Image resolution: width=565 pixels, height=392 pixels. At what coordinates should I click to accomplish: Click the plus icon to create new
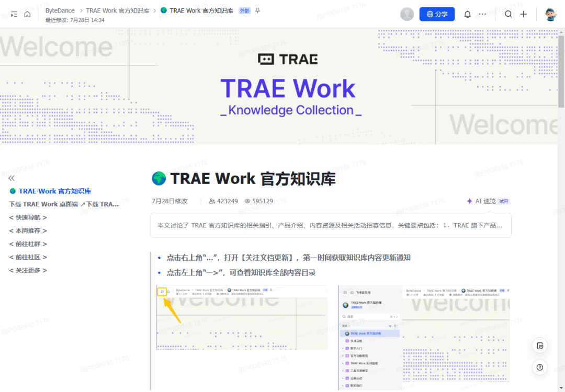[524, 14]
